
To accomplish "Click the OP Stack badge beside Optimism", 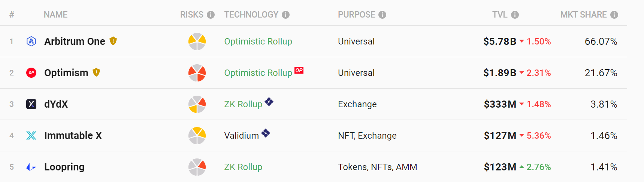I will (299, 70).
